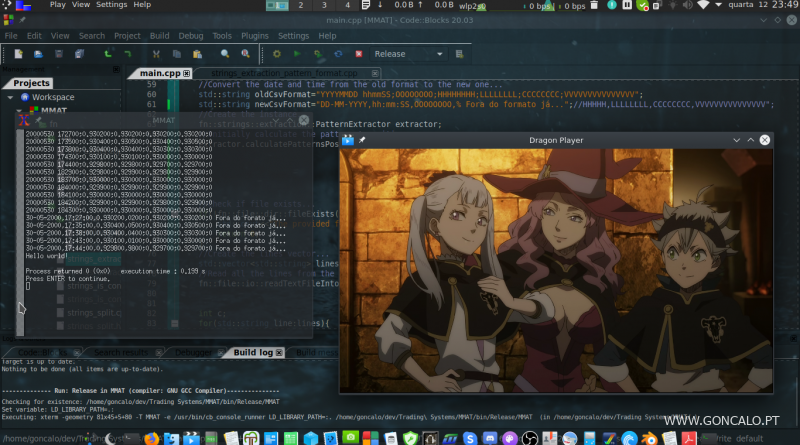The image size is (800, 445).
Task: Close the main.cpp tab with its x button
Action: pos(187,73)
